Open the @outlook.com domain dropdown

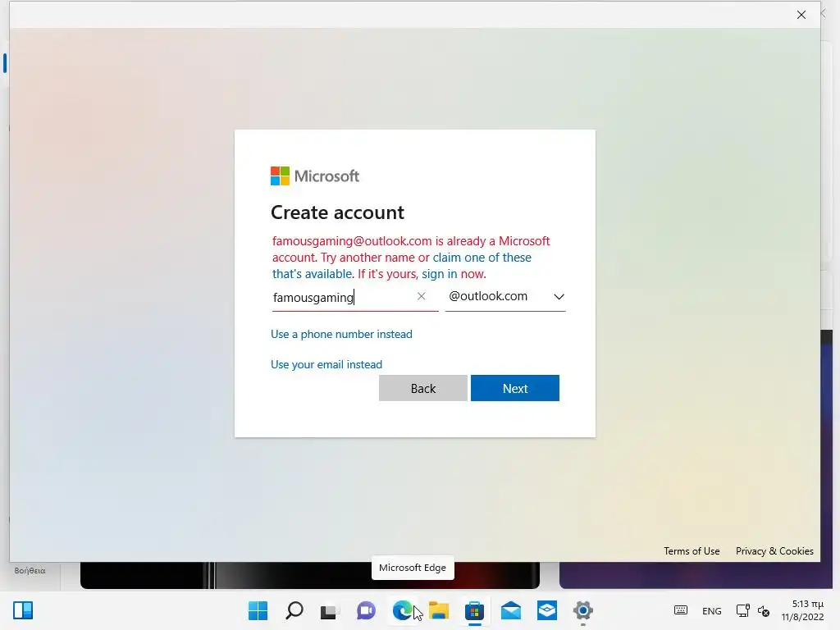pyautogui.click(x=505, y=296)
